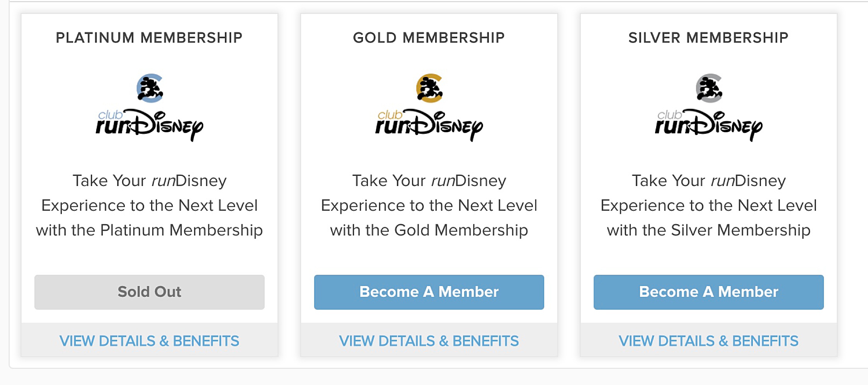
Task: Click Become A Member for Silver Membership
Action: click(708, 292)
